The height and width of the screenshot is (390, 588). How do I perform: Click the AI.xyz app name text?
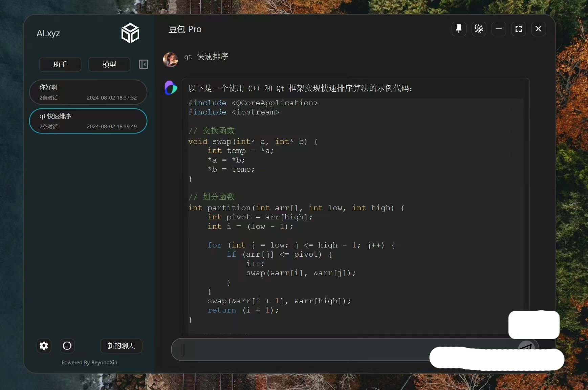(48, 33)
